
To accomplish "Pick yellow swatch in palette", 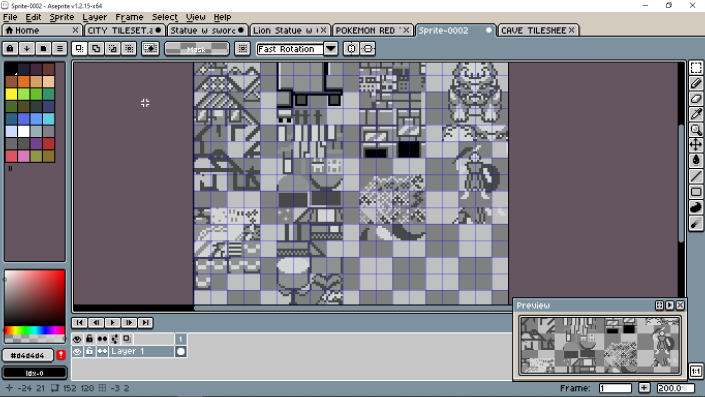I will point(11,94).
